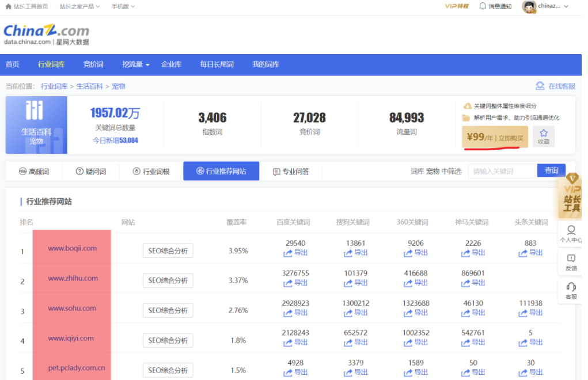Click SEO综合分析 for www.zhihu.com
The image size is (588, 380).
tap(168, 280)
